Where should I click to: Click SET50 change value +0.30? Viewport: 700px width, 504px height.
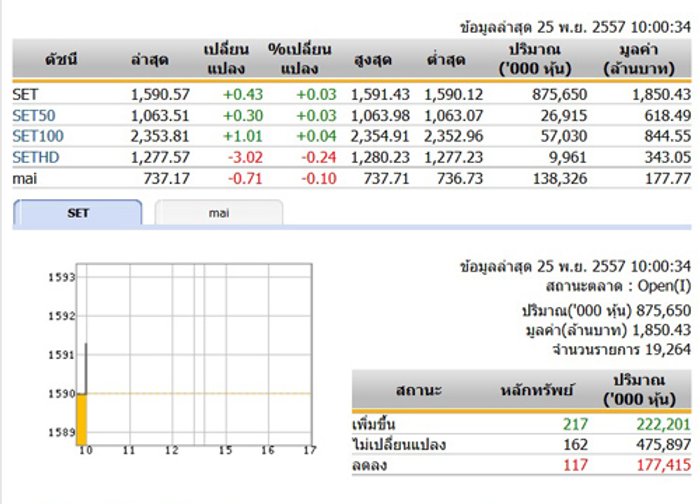coord(243,116)
